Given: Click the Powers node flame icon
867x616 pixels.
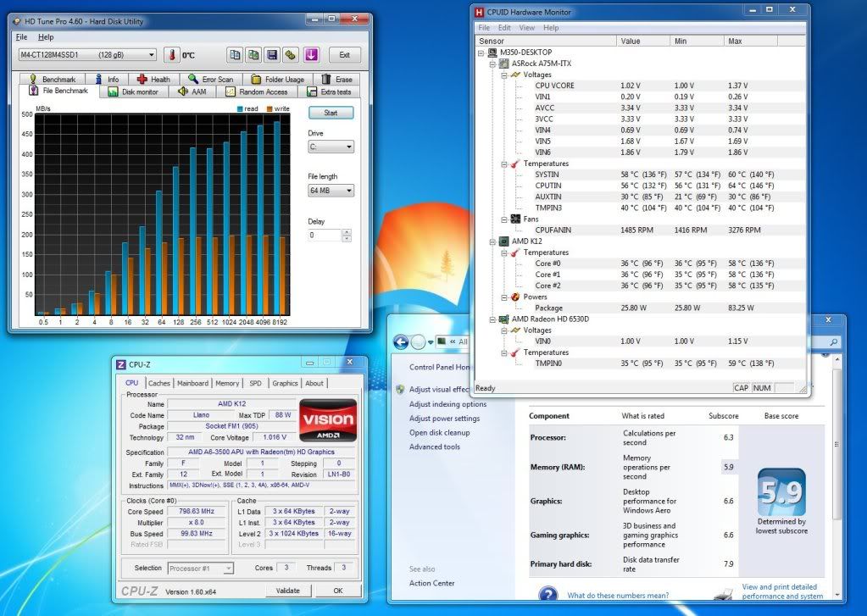Looking at the screenshot, I should coord(515,297).
